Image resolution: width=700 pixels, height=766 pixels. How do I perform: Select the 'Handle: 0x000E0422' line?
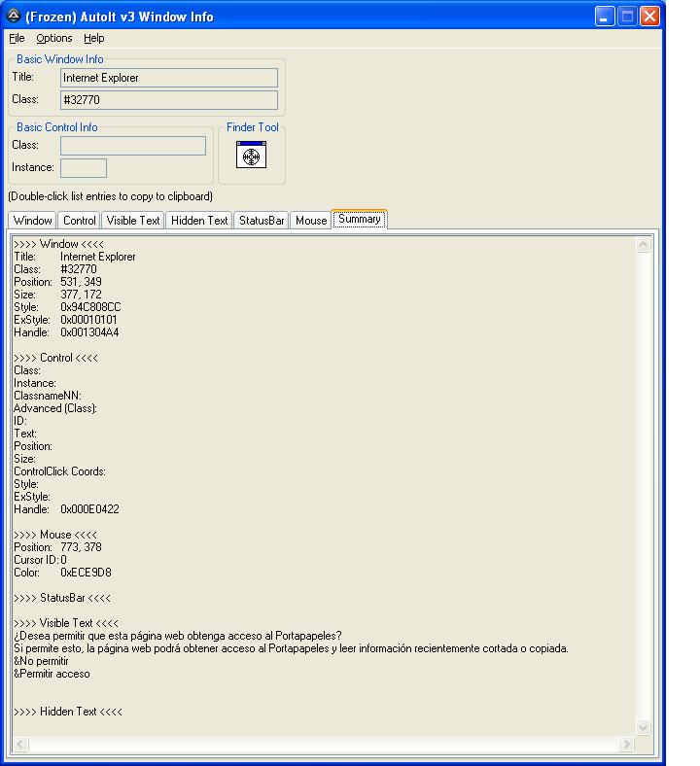[x=66, y=509]
